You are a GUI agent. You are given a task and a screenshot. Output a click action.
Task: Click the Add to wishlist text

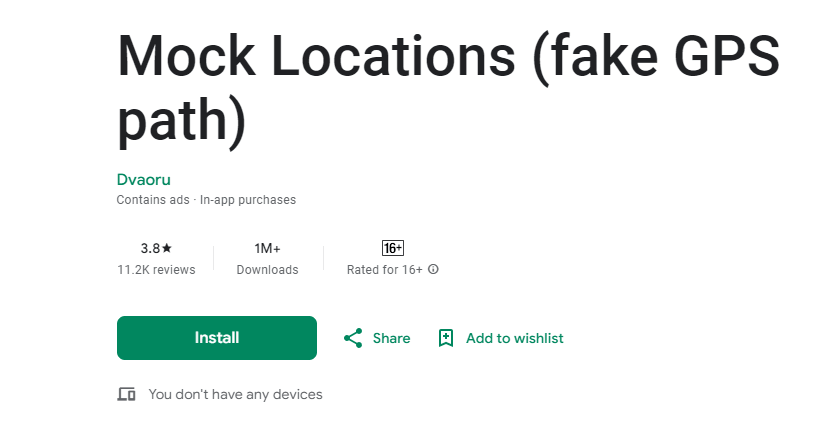[514, 338]
